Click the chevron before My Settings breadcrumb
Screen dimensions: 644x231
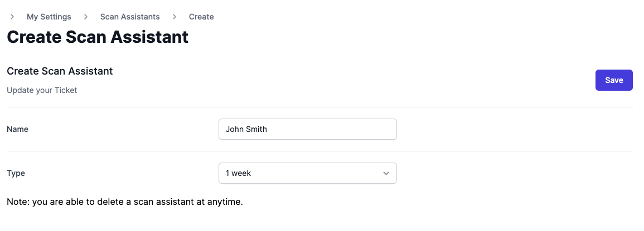point(12,17)
